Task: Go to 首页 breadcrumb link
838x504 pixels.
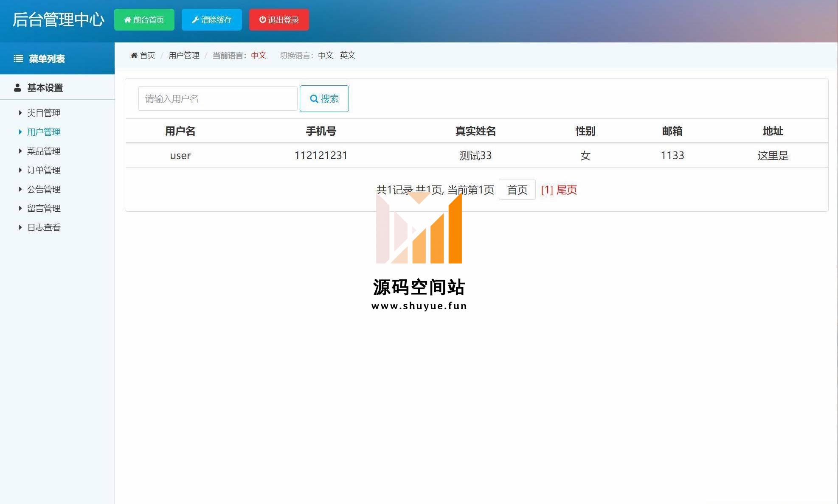Action: (x=147, y=55)
